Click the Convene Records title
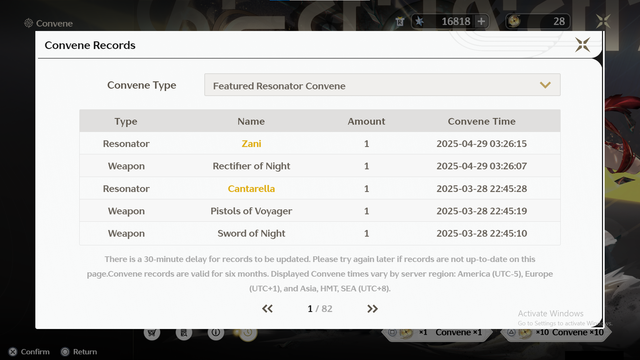Screen dimensions: 640x360 pos(90,45)
